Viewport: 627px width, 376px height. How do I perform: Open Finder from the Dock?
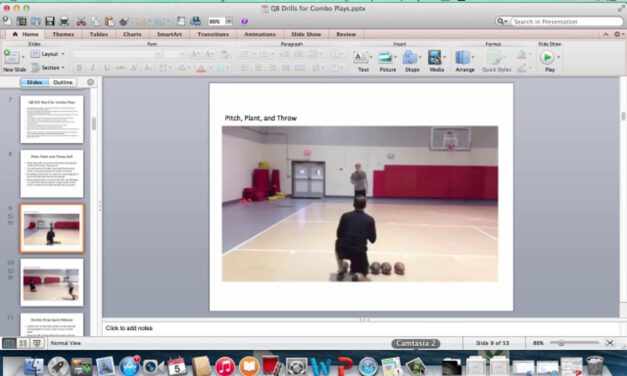(x=34, y=366)
